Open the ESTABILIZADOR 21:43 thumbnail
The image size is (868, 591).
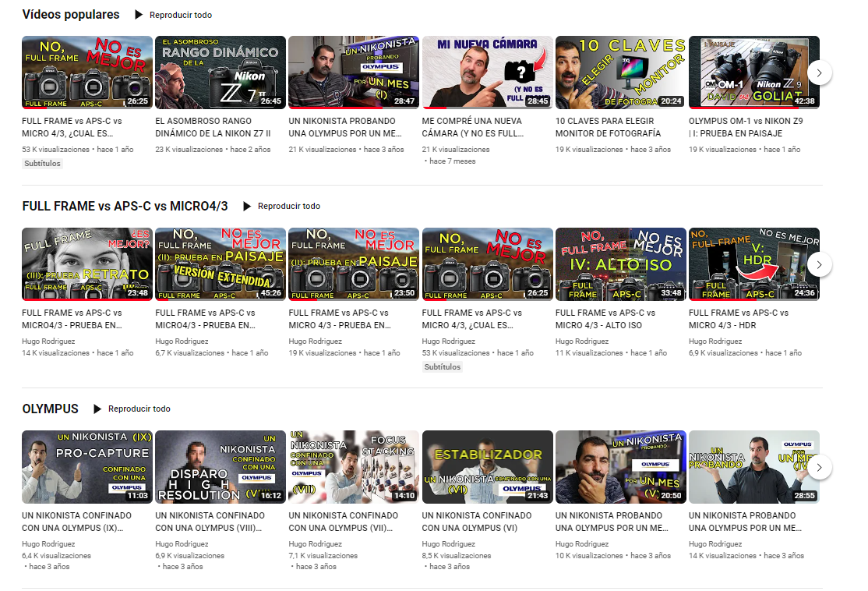(x=487, y=467)
